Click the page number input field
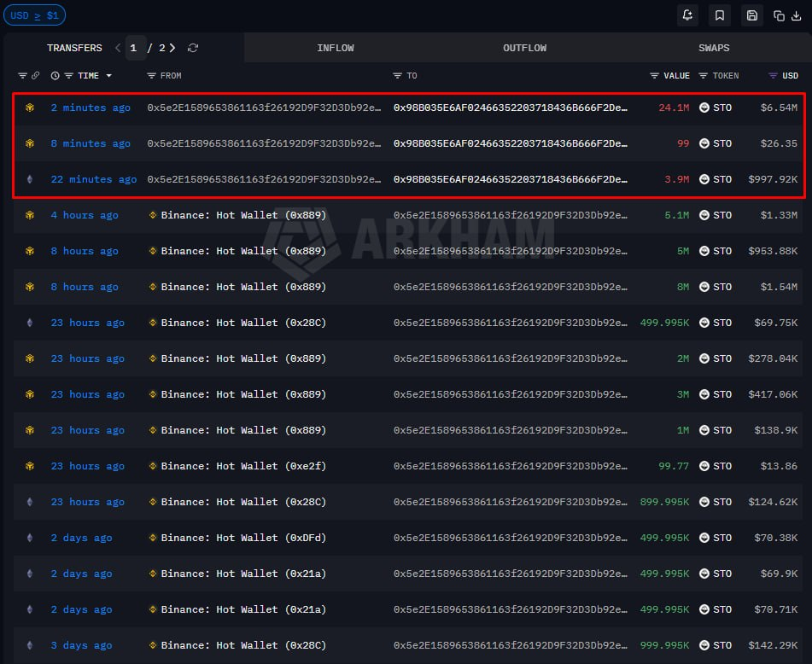The image size is (812, 664). [134, 48]
